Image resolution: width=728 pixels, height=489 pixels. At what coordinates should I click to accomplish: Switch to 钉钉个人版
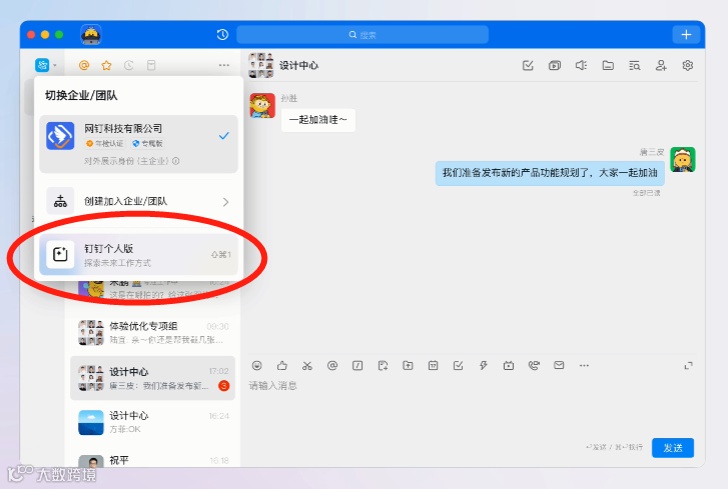point(138,254)
